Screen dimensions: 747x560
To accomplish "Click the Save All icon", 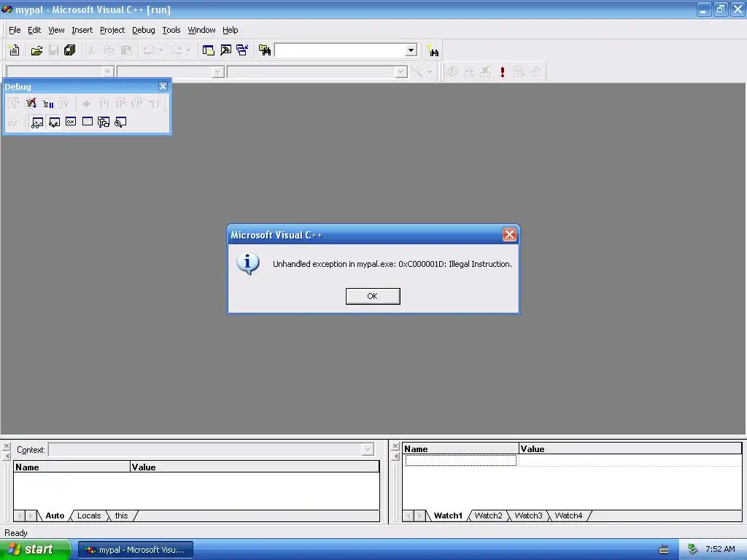I will tap(70, 50).
